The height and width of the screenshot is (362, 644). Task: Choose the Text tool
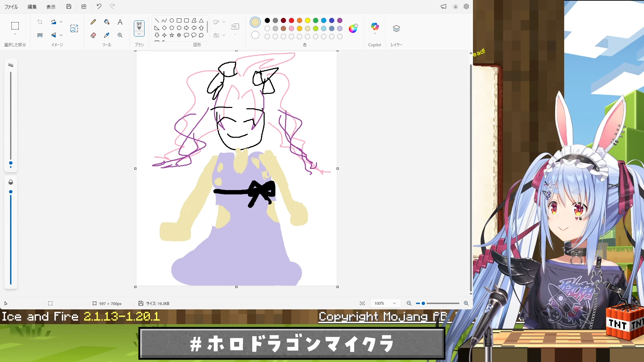(120, 22)
